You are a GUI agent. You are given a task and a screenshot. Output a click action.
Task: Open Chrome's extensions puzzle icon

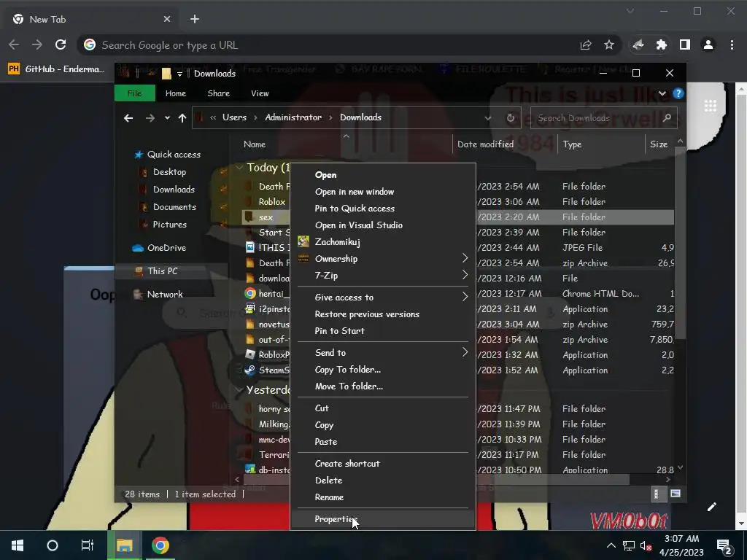pyautogui.click(x=661, y=44)
